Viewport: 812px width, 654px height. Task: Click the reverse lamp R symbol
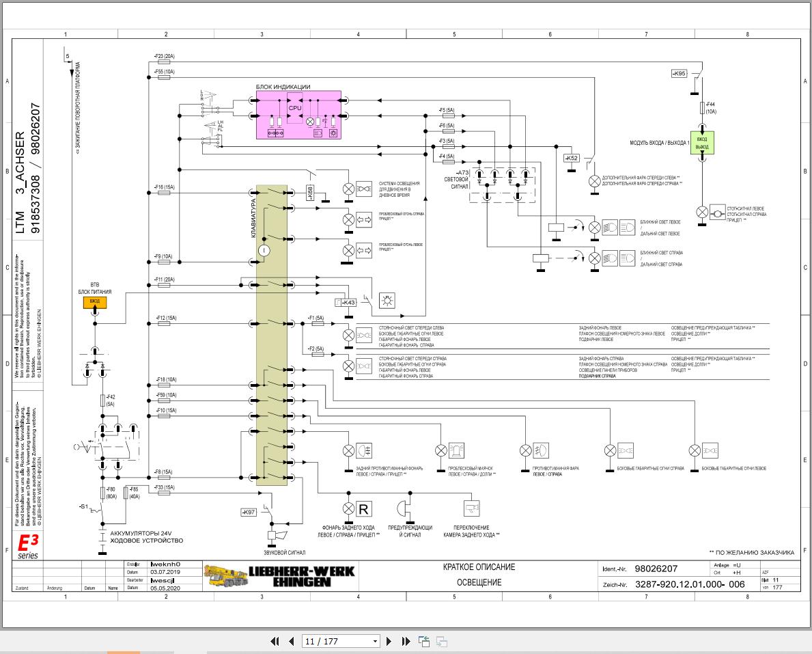click(x=363, y=508)
